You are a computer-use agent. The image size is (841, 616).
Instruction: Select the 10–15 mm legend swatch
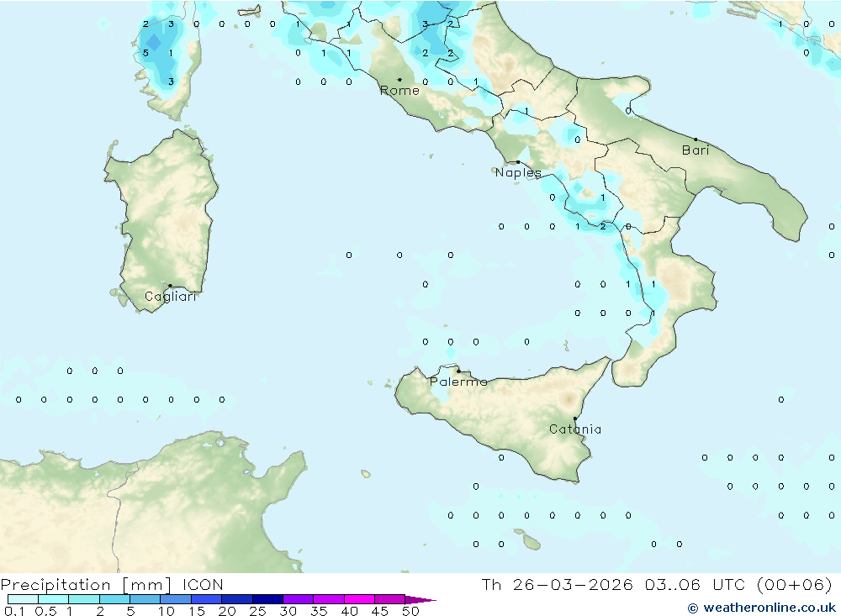tap(176, 599)
